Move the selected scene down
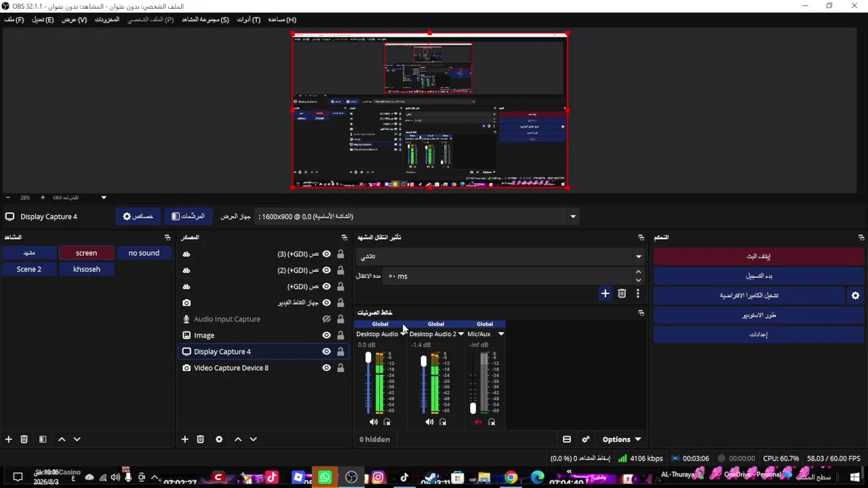Image resolution: width=868 pixels, height=488 pixels. point(77,439)
